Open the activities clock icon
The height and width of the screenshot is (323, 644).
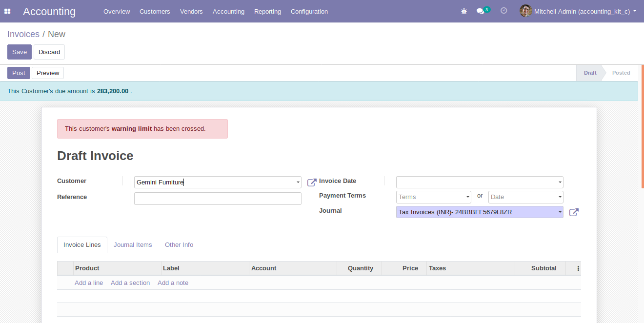click(x=504, y=11)
